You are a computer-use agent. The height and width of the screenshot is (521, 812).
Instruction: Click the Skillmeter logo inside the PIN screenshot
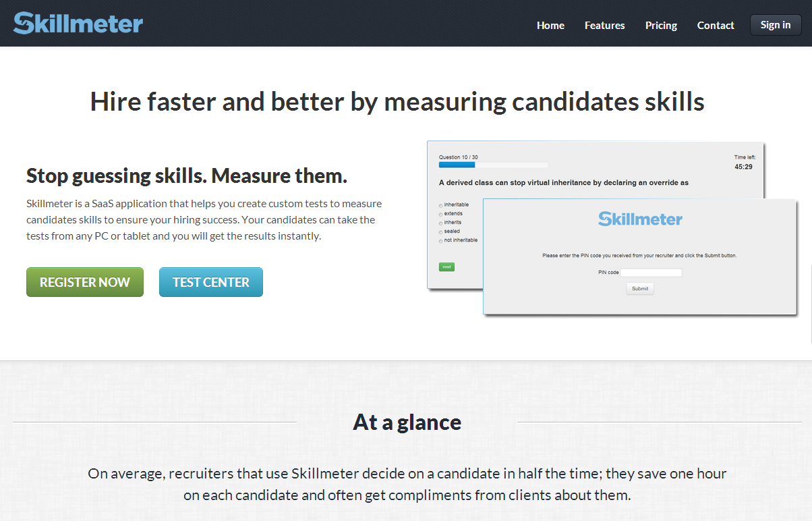point(639,218)
